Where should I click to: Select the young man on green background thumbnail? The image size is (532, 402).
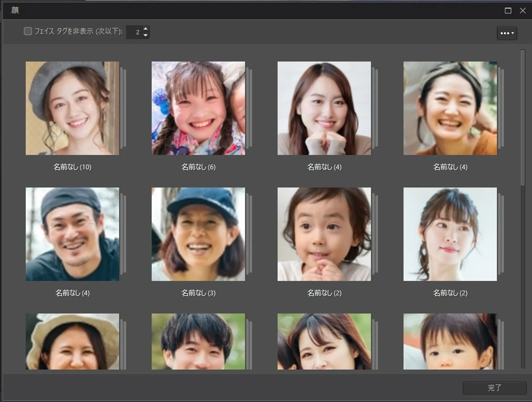pos(198,342)
